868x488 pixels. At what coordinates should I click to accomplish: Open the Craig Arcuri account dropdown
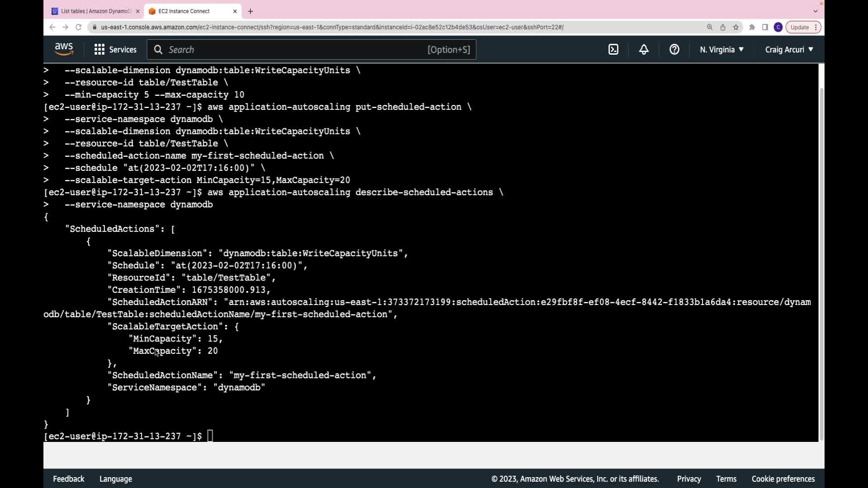(789, 50)
